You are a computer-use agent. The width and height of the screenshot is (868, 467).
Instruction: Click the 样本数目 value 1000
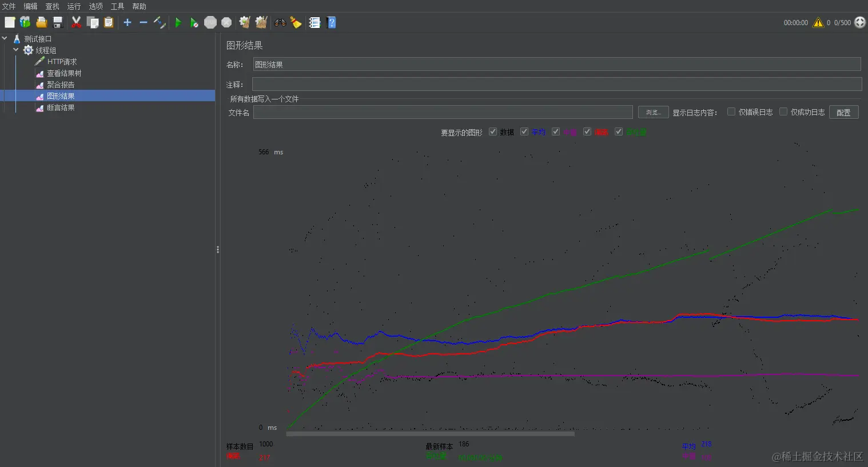[x=266, y=444]
